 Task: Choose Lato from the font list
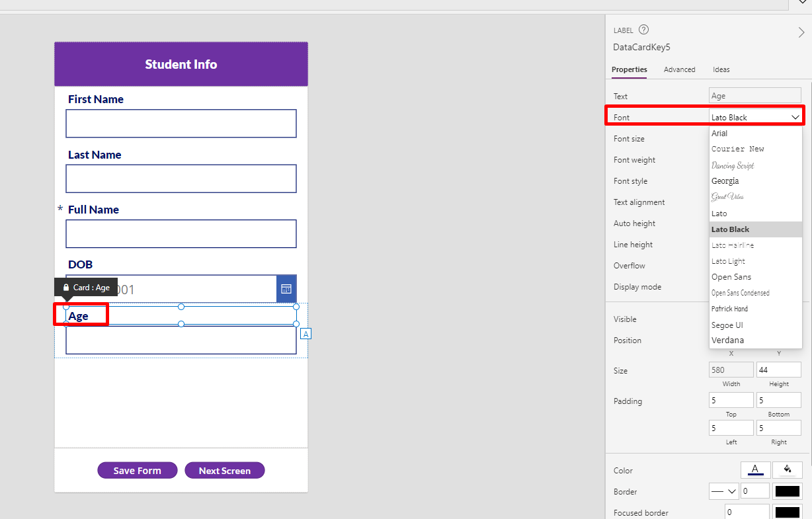point(755,214)
